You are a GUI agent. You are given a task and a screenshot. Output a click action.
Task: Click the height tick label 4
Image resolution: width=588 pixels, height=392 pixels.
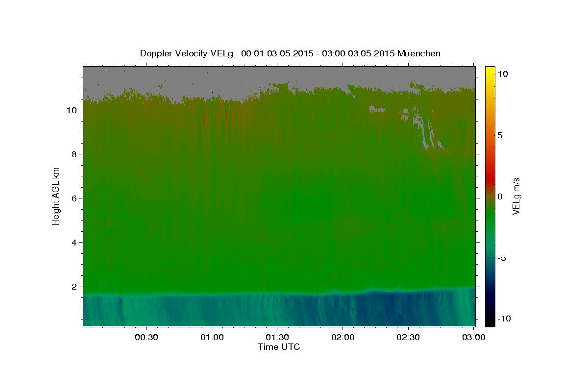point(74,243)
